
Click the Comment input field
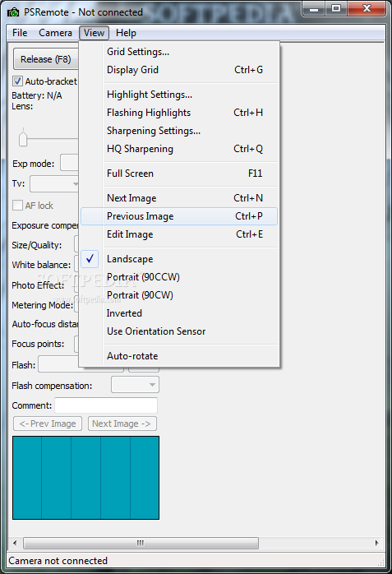click(x=106, y=405)
